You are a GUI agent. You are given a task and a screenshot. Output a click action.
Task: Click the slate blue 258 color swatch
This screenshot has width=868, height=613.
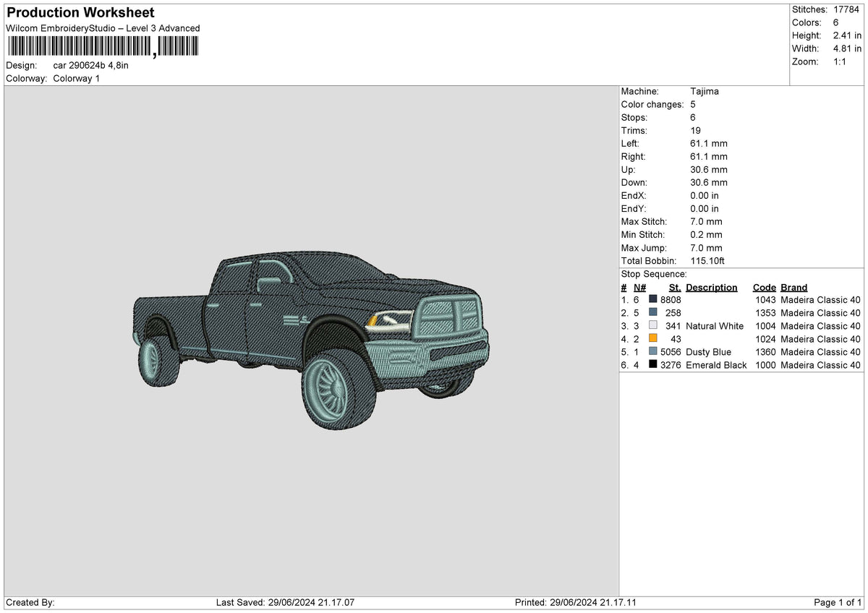[653, 313]
